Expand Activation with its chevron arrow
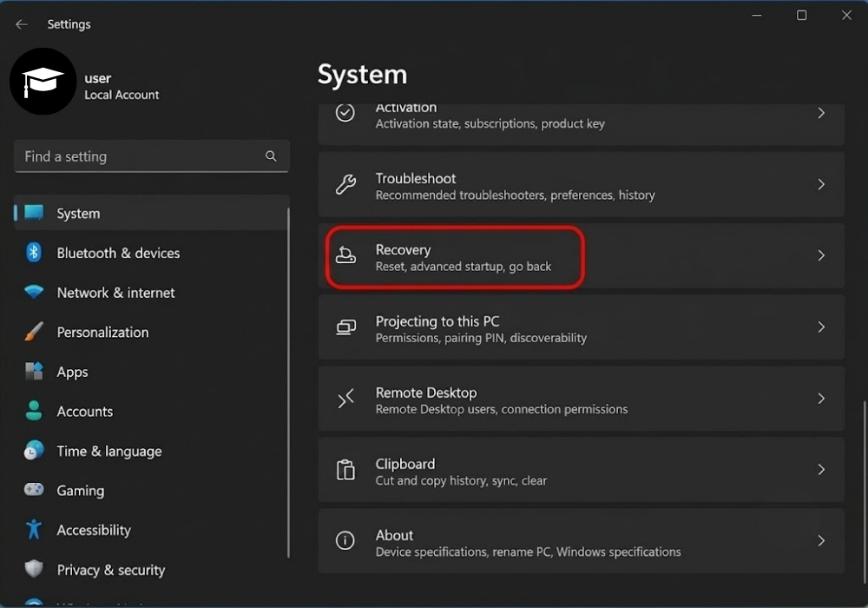The image size is (868, 608). (821, 113)
